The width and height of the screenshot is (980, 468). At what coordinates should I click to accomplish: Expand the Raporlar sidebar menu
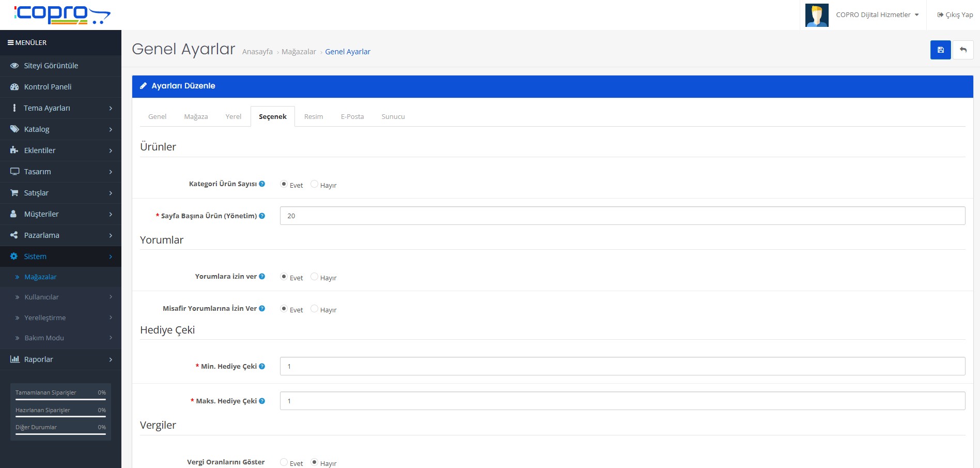click(60, 359)
